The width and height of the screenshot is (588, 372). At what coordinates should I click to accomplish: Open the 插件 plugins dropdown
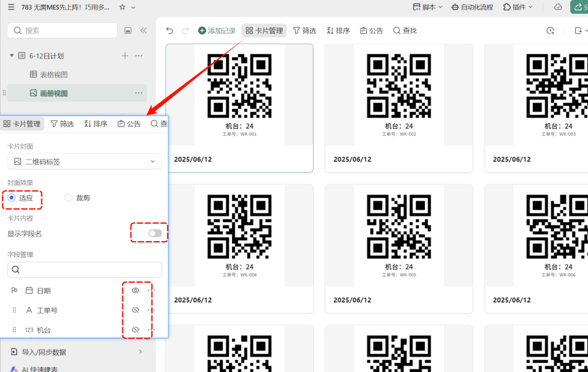point(518,7)
